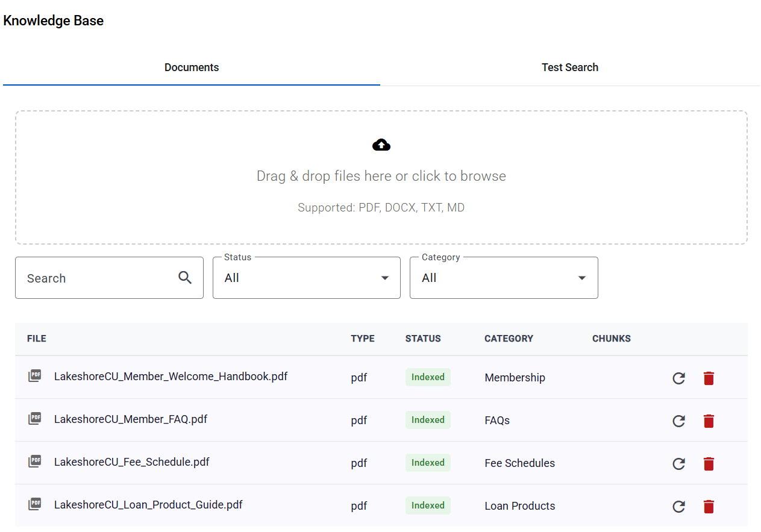This screenshot has height=532, width=761.
Task: Click Indexed badge in Loan_Product_Guide row
Action: 428,505
